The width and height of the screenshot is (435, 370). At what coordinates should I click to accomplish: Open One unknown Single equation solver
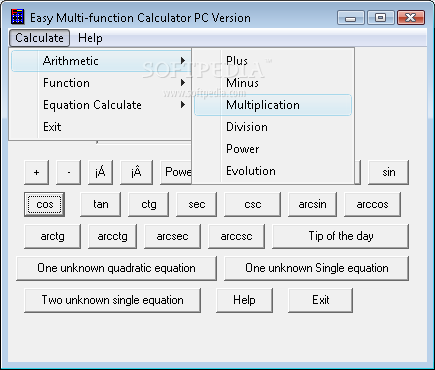pyautogui.click(x=317, y=268)
